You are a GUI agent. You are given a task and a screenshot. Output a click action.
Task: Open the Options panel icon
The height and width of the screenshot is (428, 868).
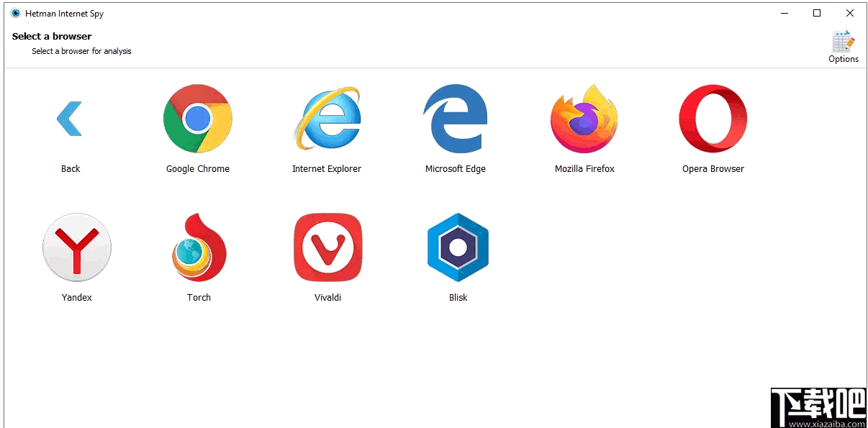click(x=844, y=41)
